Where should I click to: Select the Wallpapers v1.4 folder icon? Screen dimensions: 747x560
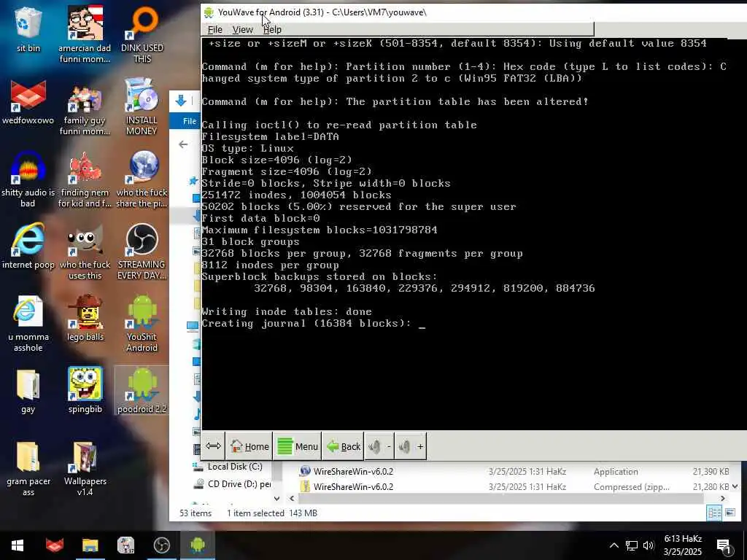coord(85,469)
